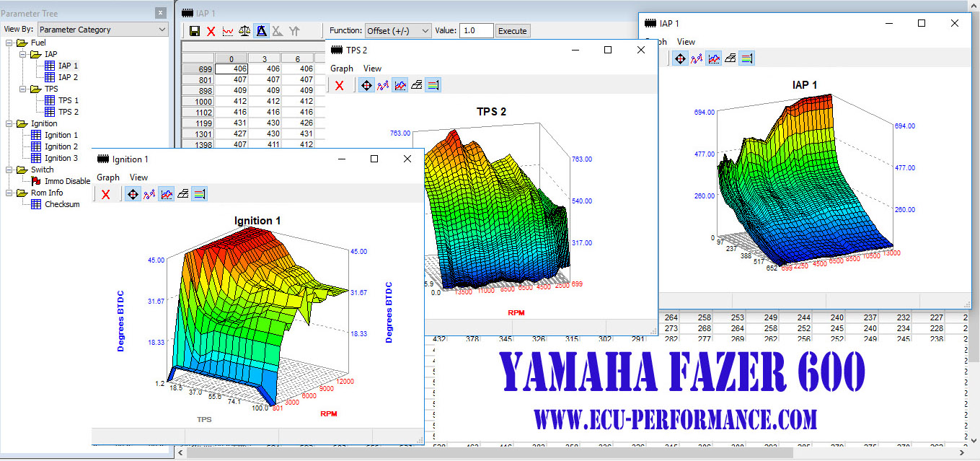Click the bottom horizontal scrollbar thumb
The image size is (980, 461).
pos(490,453)
